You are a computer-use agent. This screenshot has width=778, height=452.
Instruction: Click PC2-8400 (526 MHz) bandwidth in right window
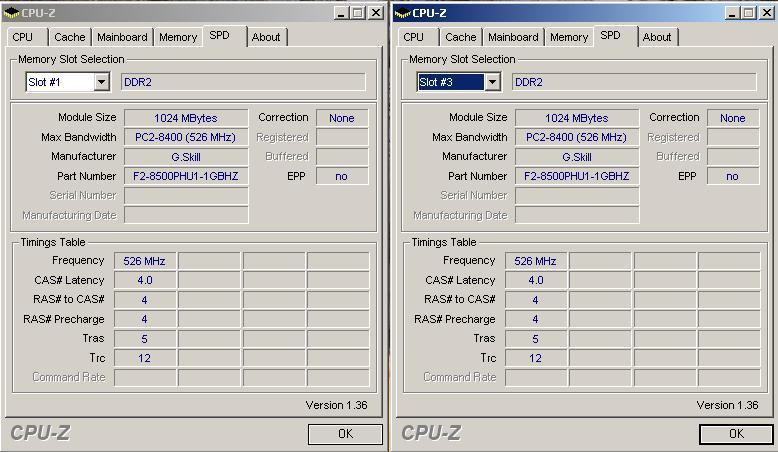click(577, 137)
